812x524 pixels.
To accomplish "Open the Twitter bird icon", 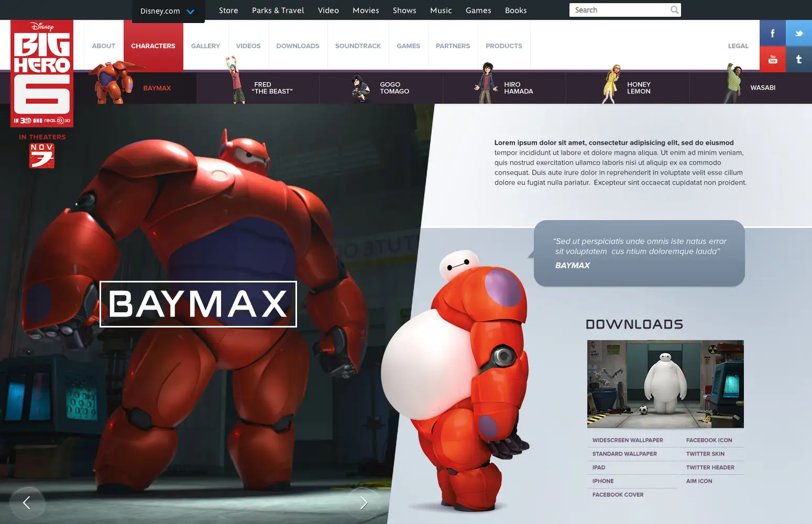I will click(x=799, y=33).
